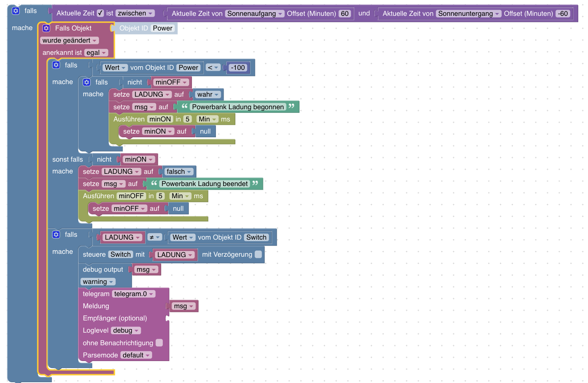
Task: Open LADUNG dropdown in setze auf wahr row
Action: 152,94
